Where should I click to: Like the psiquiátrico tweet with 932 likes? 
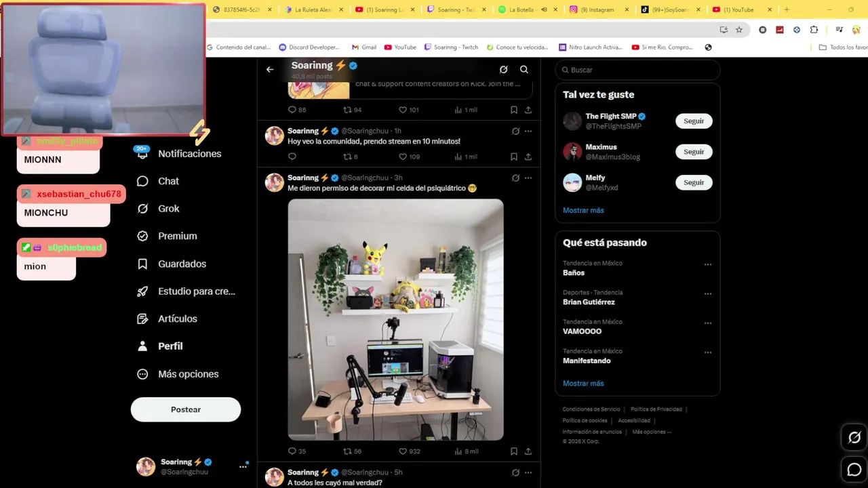point(402,451)
